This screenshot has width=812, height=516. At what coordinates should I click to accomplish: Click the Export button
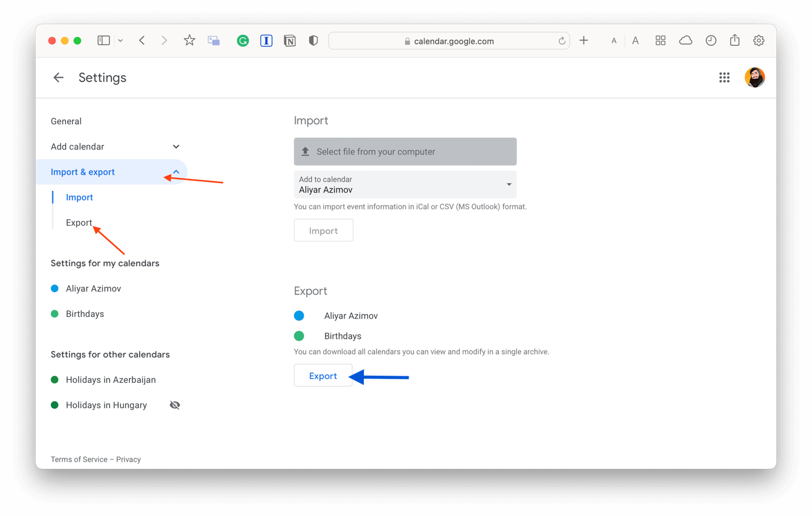click(x=323, y=376)
